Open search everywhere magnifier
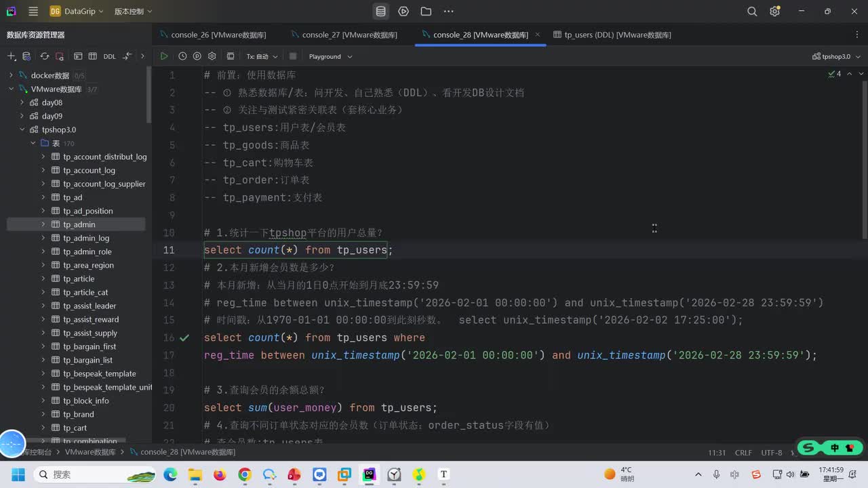The height and width of the screenshot is (488, 868). (x=752, y=12)
